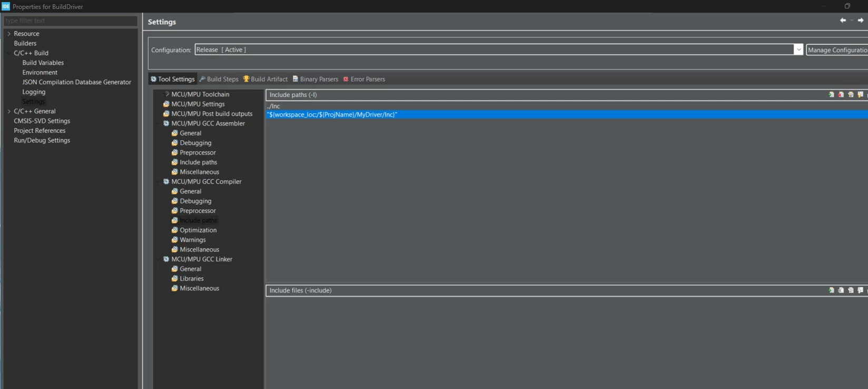The image size is (868, 389).
Task: Click MCU/MPU GCC Assembler gear icon
Action: tap(166, 123)
